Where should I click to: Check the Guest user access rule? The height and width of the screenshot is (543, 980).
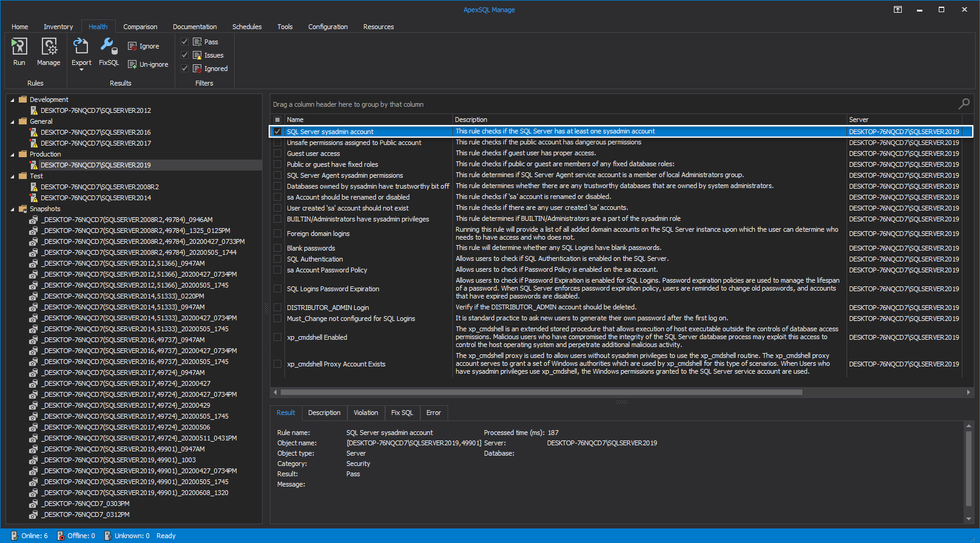[278, 153]
